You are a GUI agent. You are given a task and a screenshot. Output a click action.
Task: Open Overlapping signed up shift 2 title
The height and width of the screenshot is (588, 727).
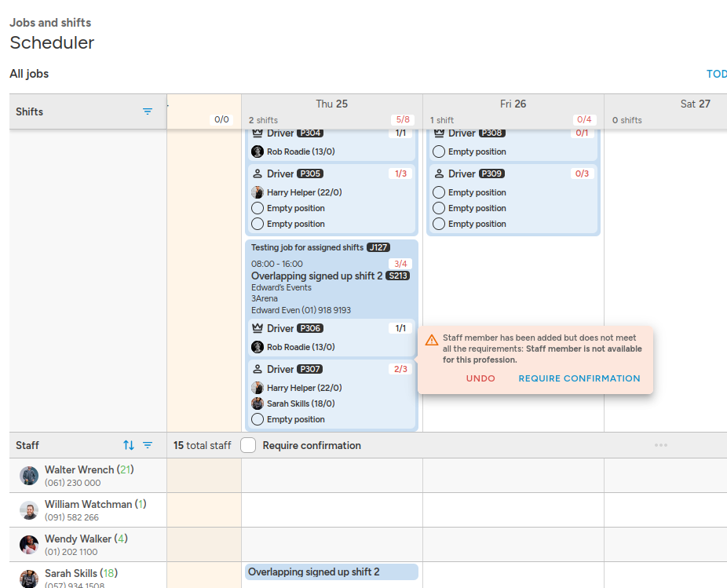316,276
